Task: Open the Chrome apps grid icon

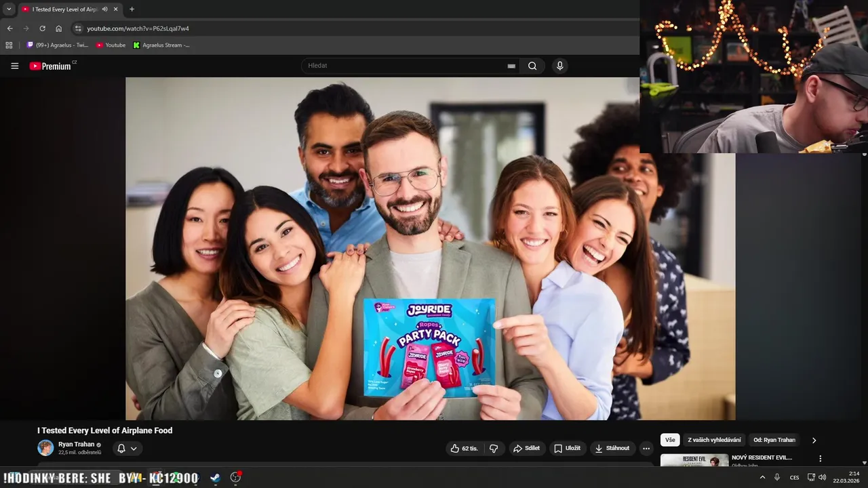Action: click(x=9, y=45)
